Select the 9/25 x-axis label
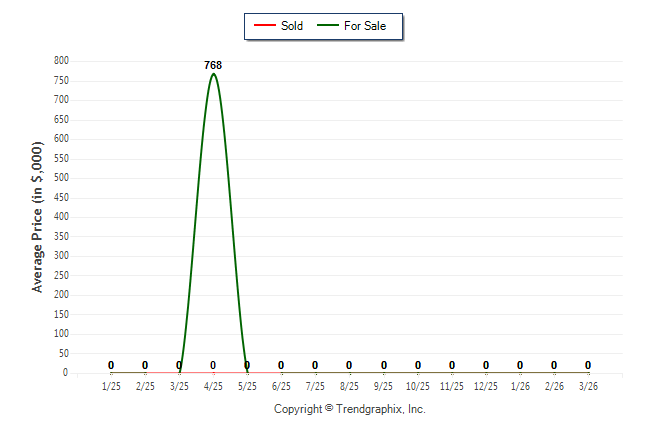 tap(384, 386)
